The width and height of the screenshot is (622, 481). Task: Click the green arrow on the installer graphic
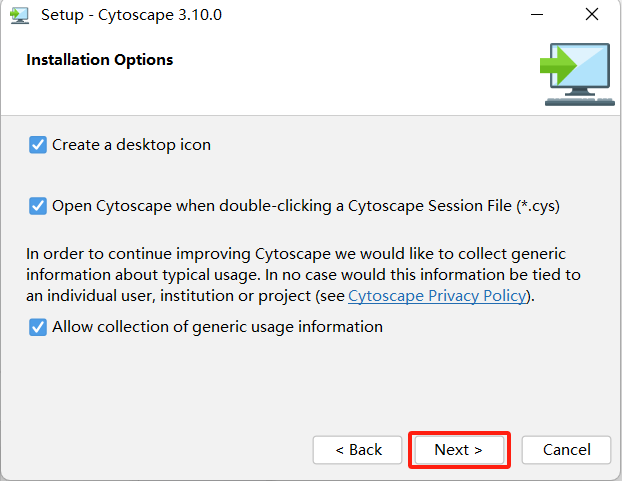tap(558, 67)
